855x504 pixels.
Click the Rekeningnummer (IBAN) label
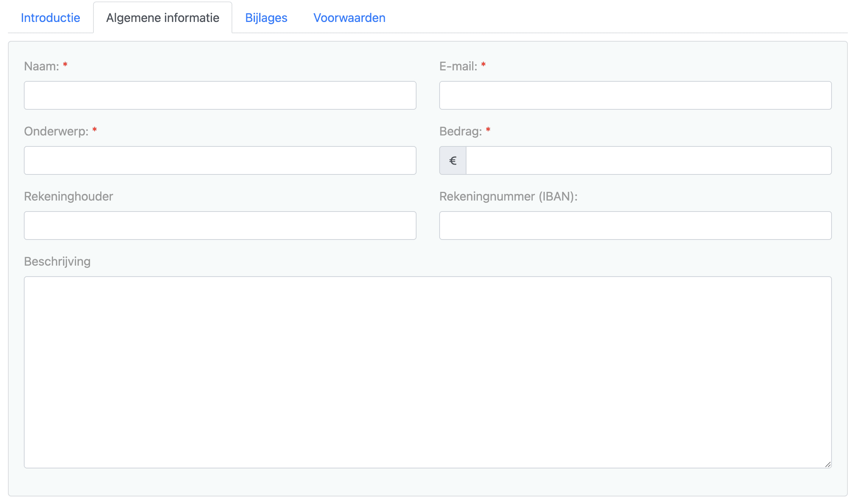508,196
